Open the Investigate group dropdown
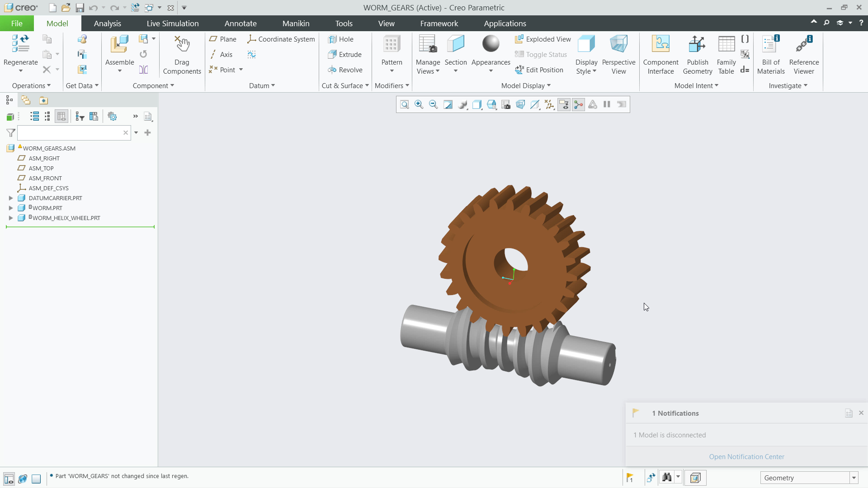This screenshot has width=868, height=488. point(788,86)
